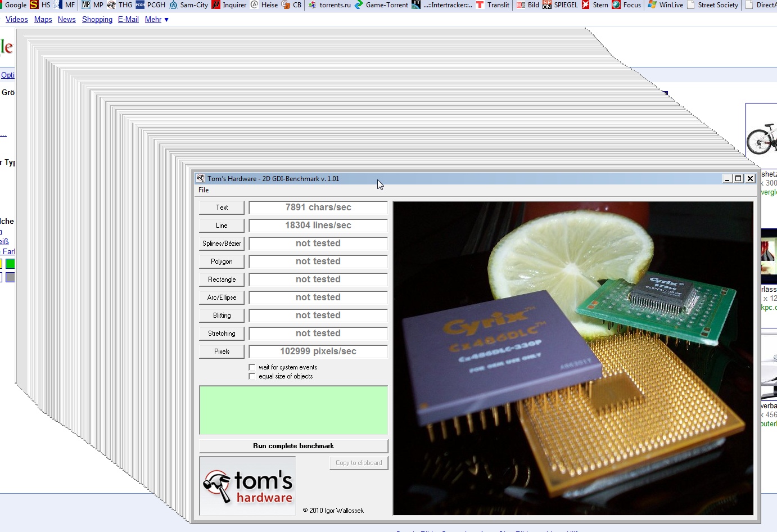Run the Text benchmark test
Viewport: 777px width, 532px height.
[222, 208]
